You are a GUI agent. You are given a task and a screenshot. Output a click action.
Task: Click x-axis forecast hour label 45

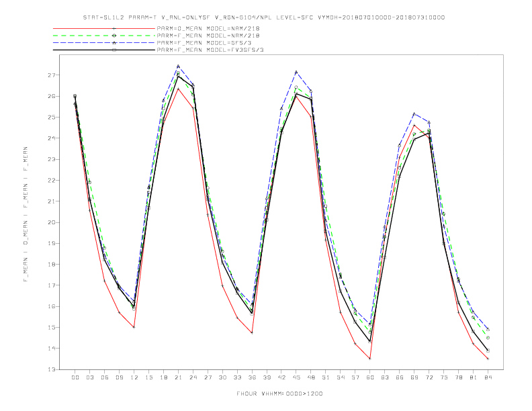pyautogui.click(x=296, y=377)
